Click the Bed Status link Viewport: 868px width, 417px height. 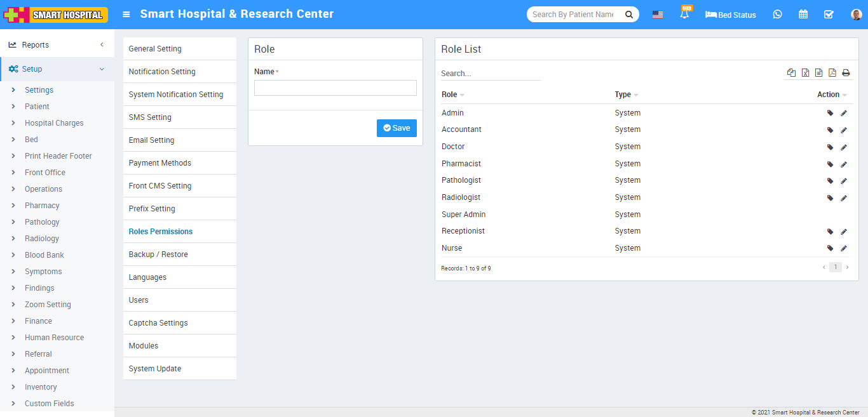point(731,15)
